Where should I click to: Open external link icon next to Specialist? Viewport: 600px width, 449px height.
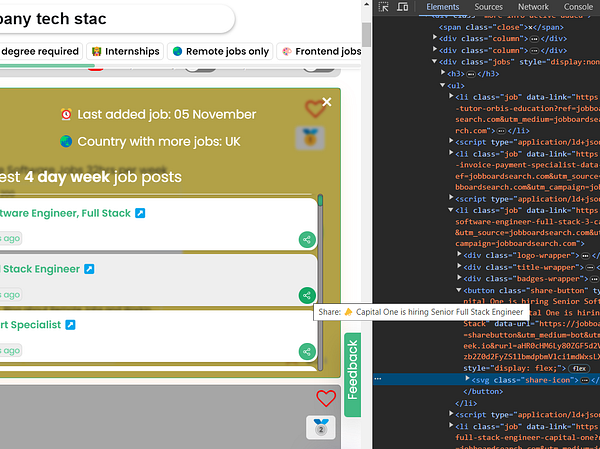click(x=70, y=325)
